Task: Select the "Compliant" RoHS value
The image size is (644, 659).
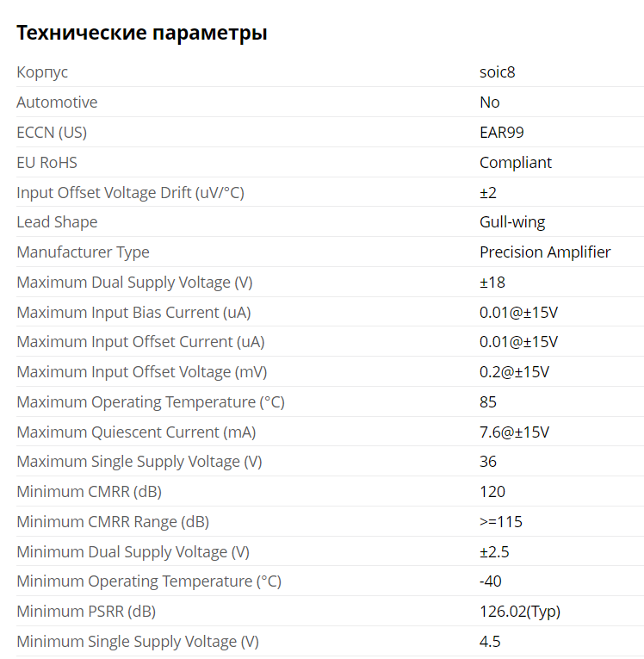Action: point(516,163)
